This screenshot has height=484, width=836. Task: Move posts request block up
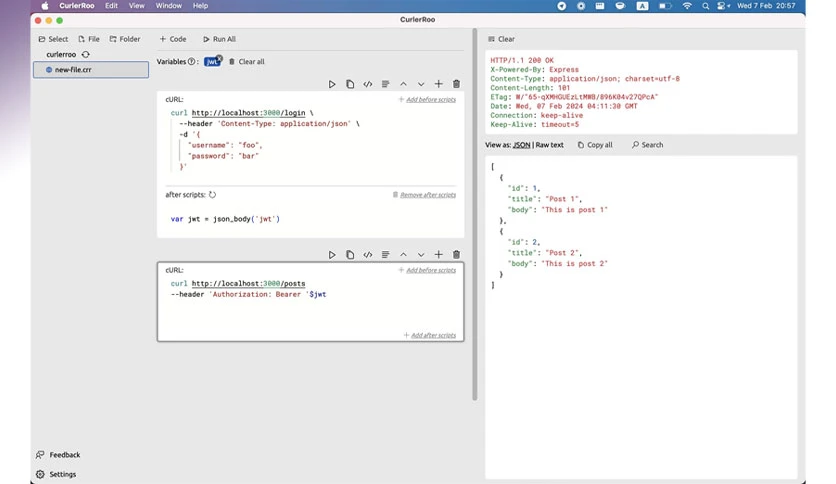403,255
